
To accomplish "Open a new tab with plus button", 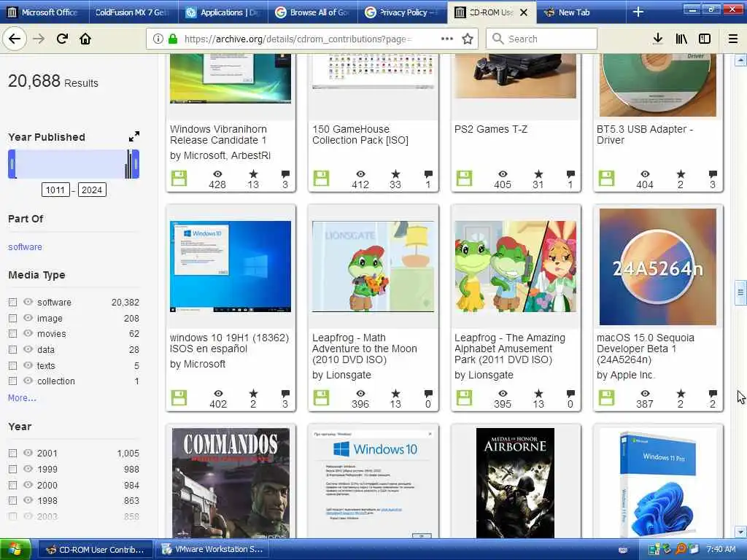I will click(x=638, y=12).
